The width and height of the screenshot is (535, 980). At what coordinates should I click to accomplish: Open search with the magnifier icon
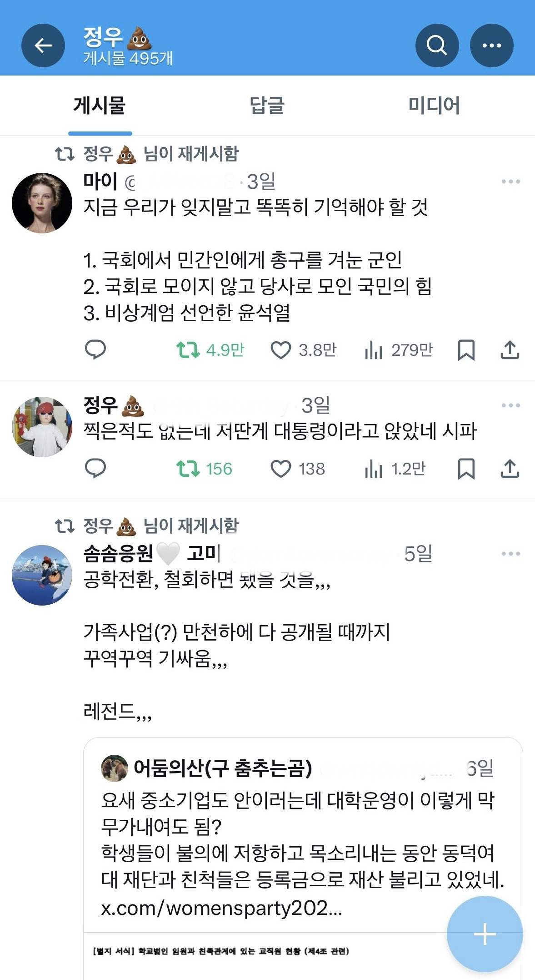(437, 45)
